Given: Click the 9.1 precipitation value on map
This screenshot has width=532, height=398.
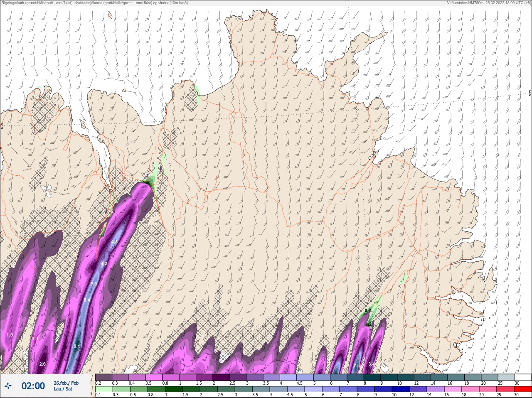Looking at the screenshot, I should click(x=77, y=346).
